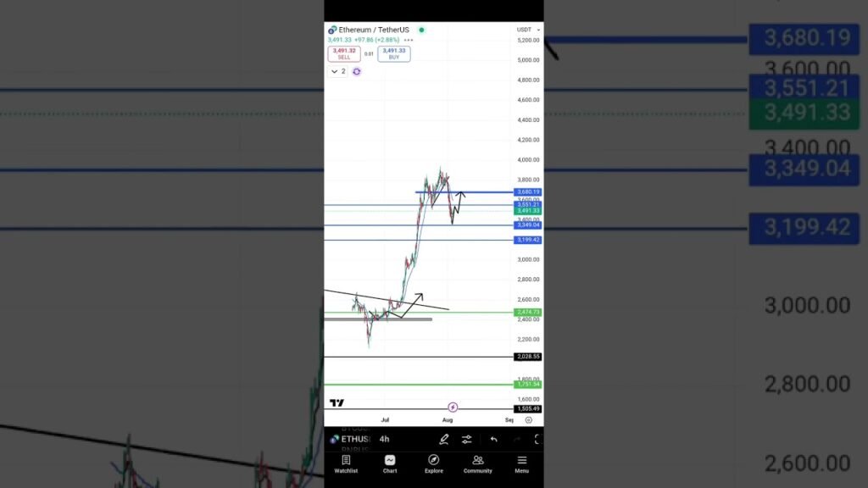The width and height of the screenshot is (868, 488).
Task: Click the purple replay indicator icon
Action: click(x=357, y=72)
